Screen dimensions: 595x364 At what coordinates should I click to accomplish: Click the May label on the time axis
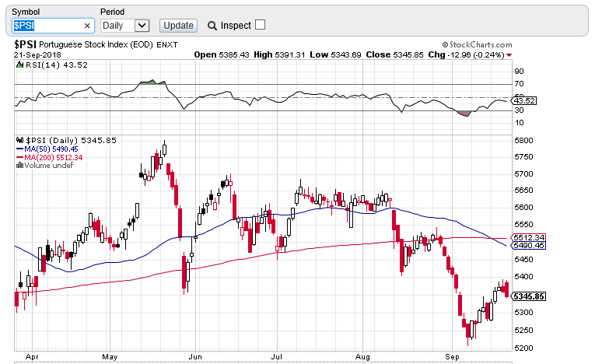coord(110,357)
